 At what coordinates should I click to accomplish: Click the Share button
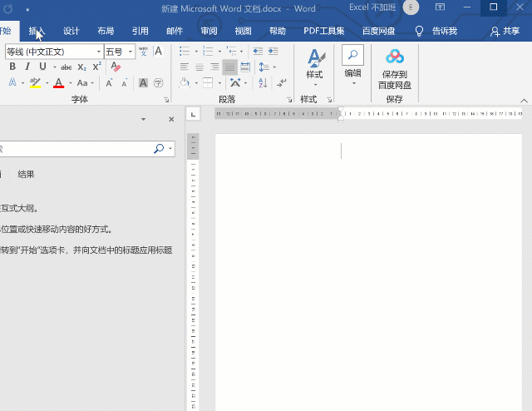505,31
